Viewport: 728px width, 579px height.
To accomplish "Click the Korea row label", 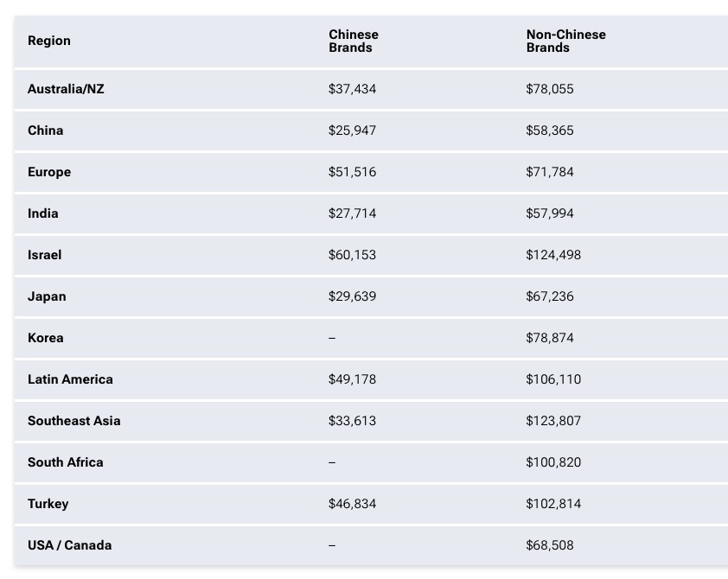I will point(46,338).
